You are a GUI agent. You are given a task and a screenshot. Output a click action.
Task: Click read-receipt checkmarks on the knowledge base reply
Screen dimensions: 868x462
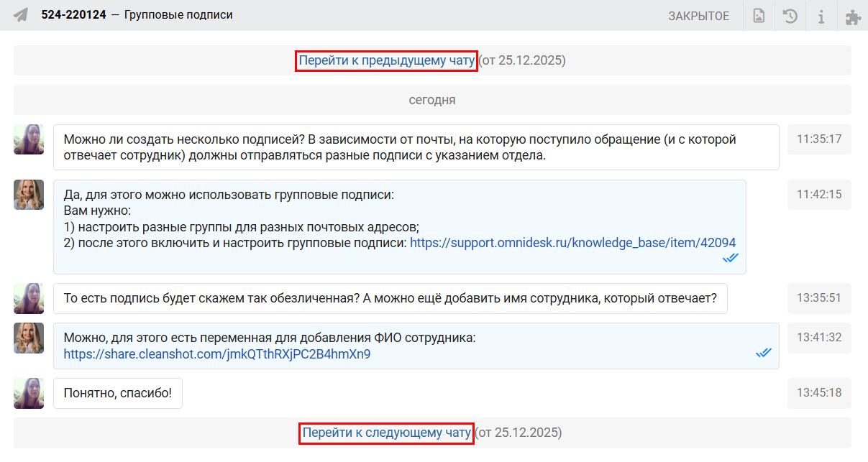pos(731,258)
